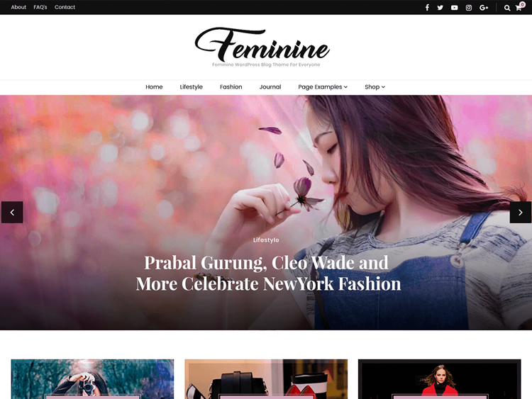Viewport: 532px width, 399px height.
Task: Open the Instagram social icon
Action: [469, 8]
